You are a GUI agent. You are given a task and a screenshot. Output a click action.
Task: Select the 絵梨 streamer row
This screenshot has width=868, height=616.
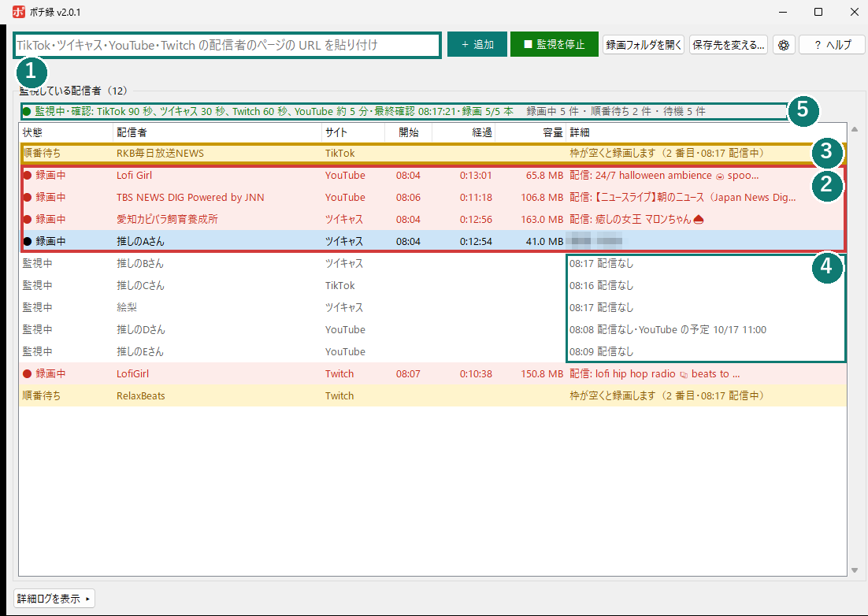point(433,308)
